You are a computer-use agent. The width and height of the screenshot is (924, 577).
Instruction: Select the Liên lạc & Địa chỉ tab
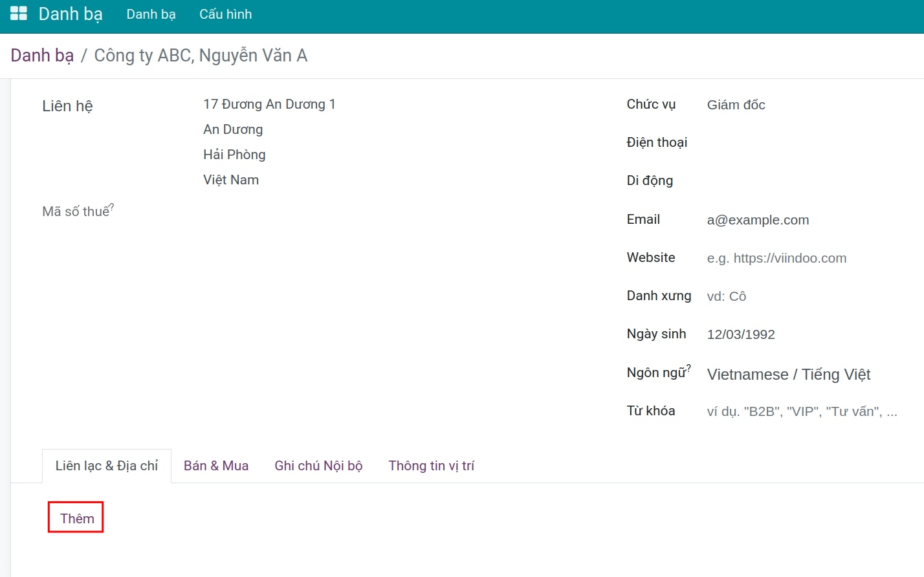coord(107,466)
